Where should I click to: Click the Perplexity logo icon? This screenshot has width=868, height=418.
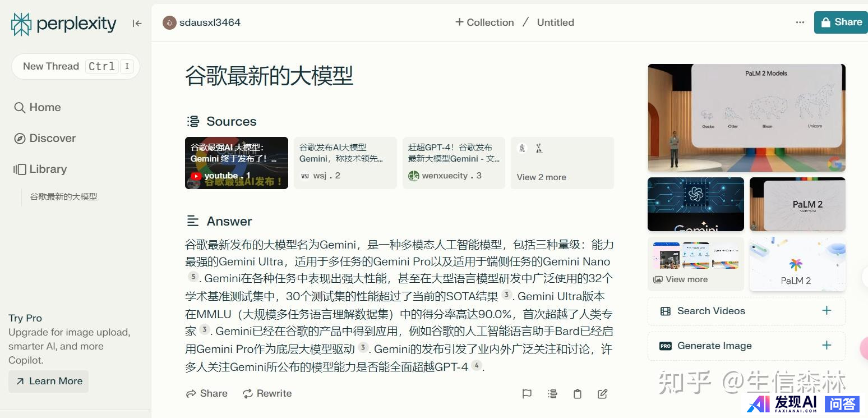[x=21, y=24]
